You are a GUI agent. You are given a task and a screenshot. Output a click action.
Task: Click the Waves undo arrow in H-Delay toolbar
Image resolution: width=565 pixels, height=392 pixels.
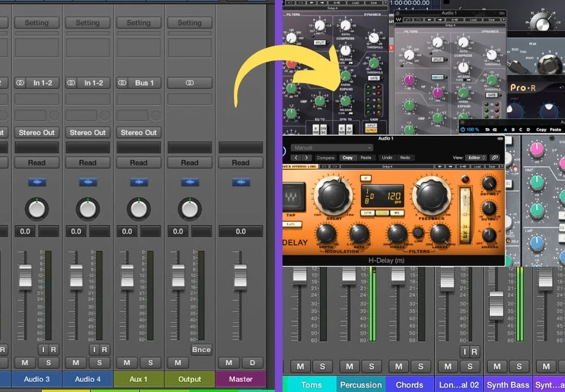coord(324,167)
